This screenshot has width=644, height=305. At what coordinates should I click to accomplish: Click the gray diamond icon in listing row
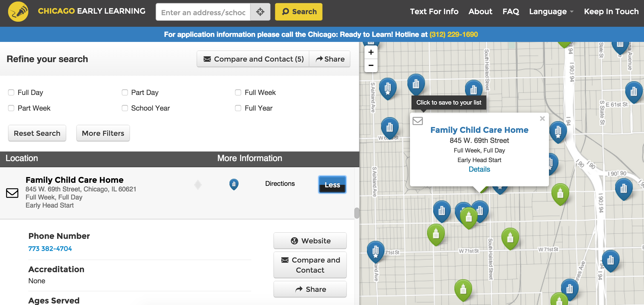pyautogui.click(x=198, y=185)
